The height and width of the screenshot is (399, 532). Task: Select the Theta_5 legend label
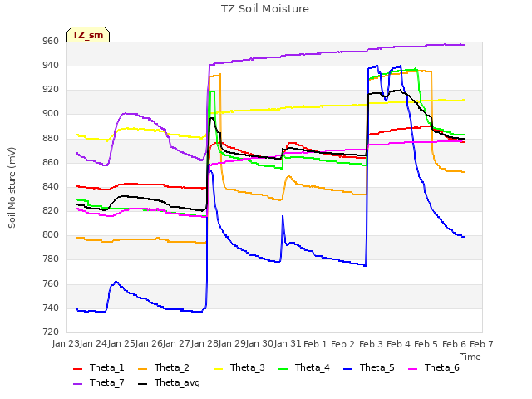(x=377, y=367)
